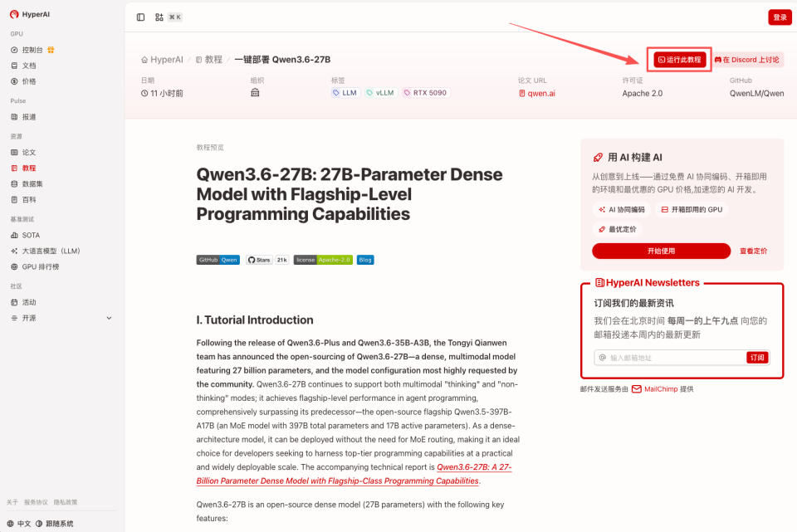Open 隐私政策 footer link
This screenshot has width=797, height=532.
click(x=66, y=502)
